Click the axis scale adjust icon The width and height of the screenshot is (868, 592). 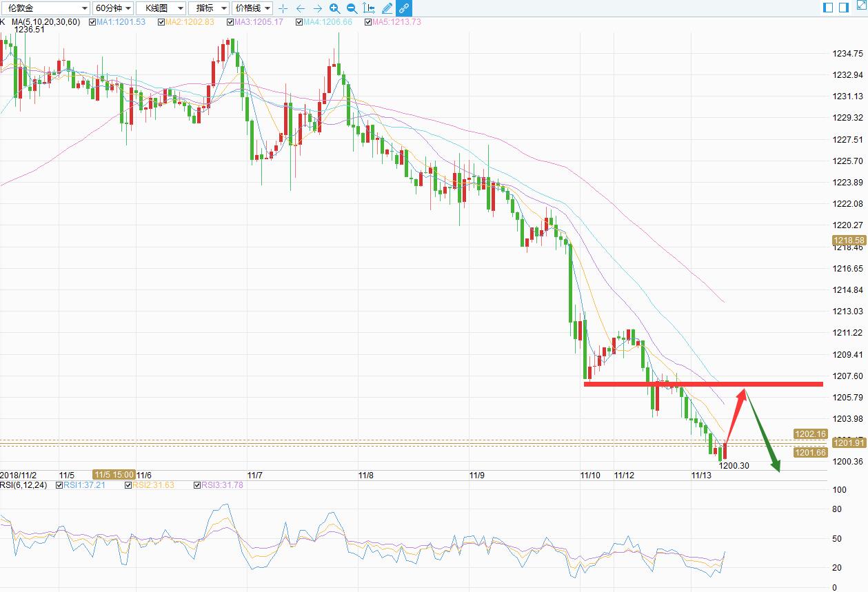370,8
